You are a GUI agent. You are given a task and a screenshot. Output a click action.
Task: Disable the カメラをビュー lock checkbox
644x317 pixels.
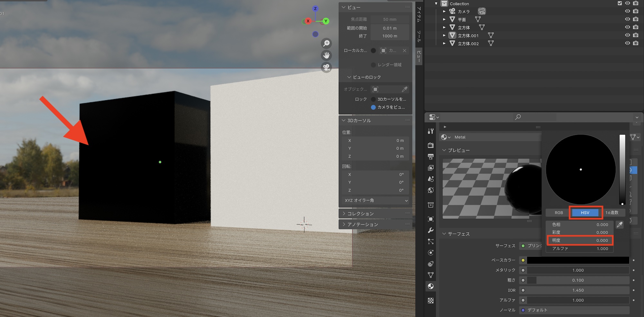point(373,107)
